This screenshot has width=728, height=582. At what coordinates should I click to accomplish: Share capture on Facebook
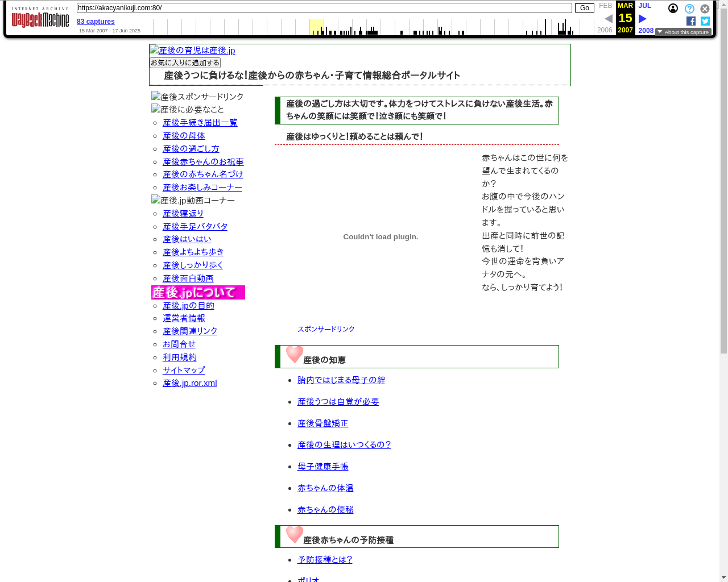(x=691, y=21)
